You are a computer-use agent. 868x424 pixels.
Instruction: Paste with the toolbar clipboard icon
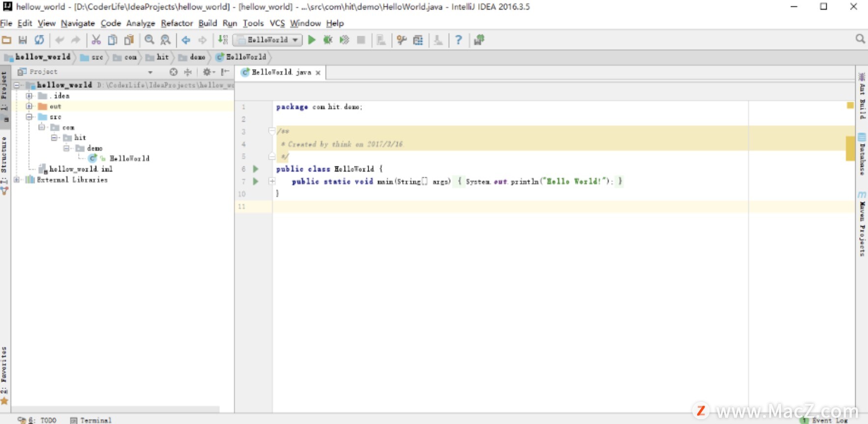(129, 40)
